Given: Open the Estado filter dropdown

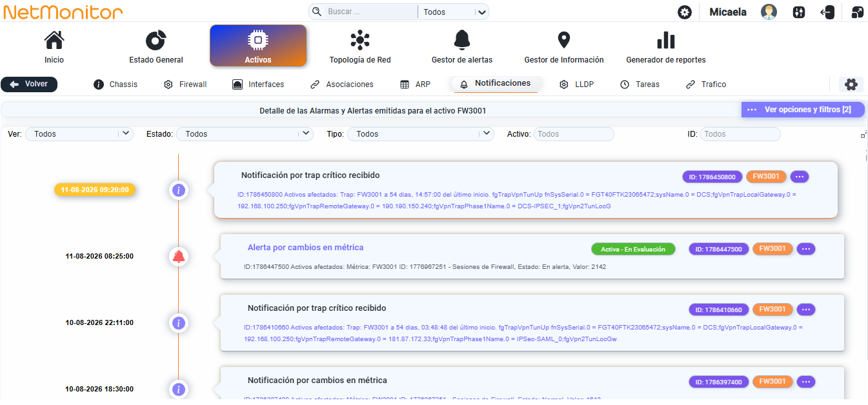Looking at the screenshot, I should pos(245,134).
